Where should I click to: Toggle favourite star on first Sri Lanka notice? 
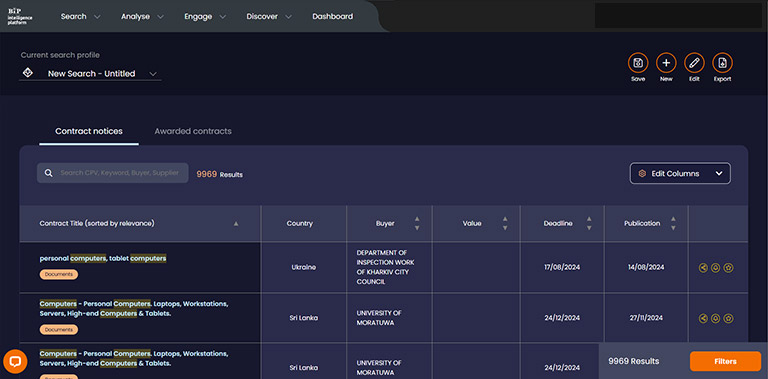[x=728, y=318]
